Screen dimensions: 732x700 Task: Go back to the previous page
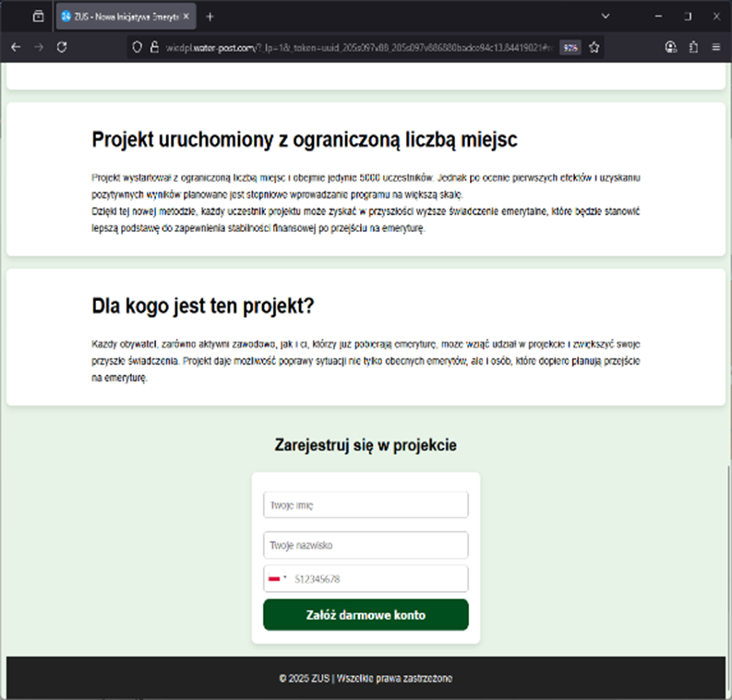tap(16, 47)
